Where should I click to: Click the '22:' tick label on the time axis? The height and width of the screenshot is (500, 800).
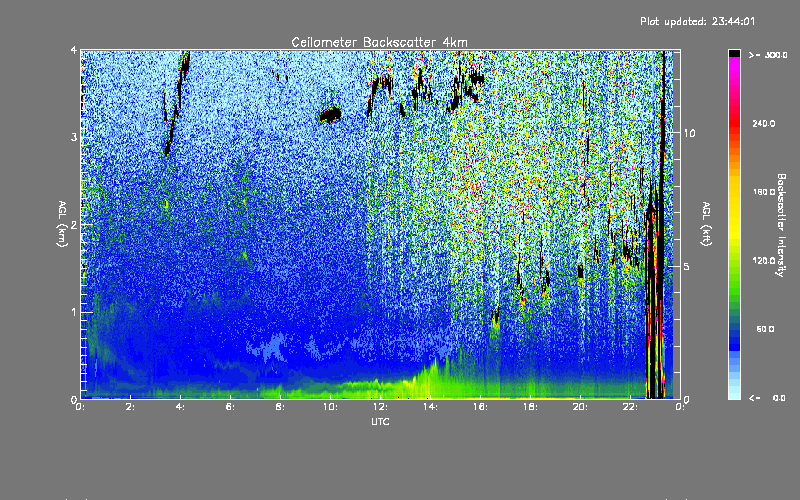(630, 407)
